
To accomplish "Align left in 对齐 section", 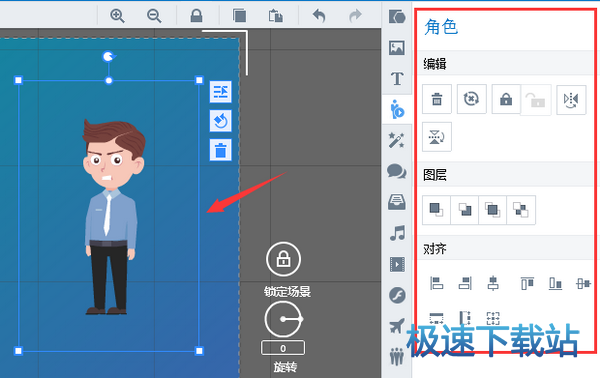I will coord(436,283).
